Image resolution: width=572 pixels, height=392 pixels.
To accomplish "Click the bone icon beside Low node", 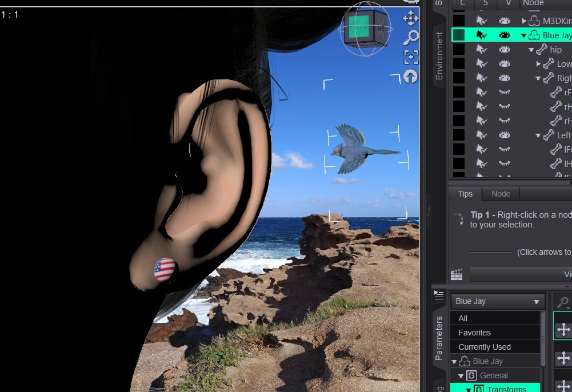I will pyautogui.click(x=549, y=63).
